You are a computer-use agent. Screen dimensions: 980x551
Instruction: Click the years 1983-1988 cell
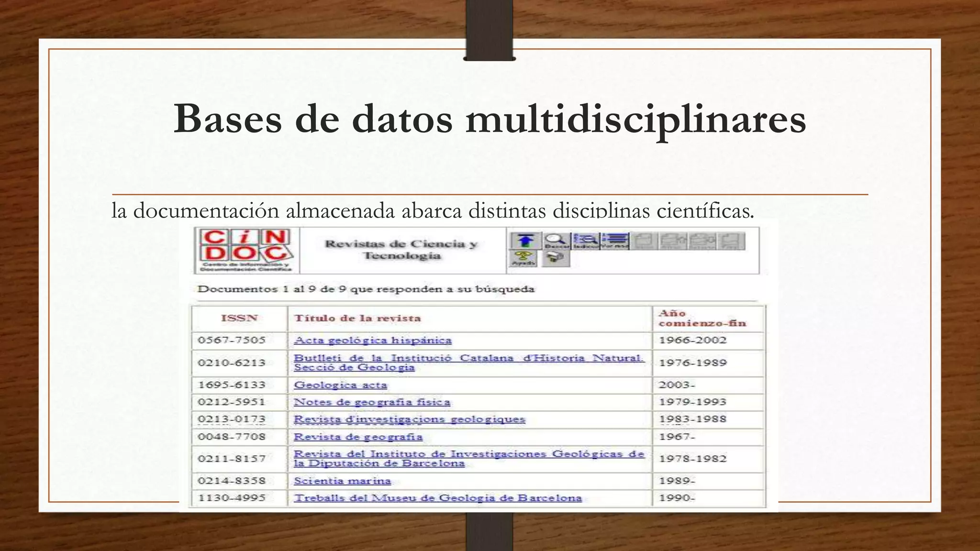[x=709, y=419]
